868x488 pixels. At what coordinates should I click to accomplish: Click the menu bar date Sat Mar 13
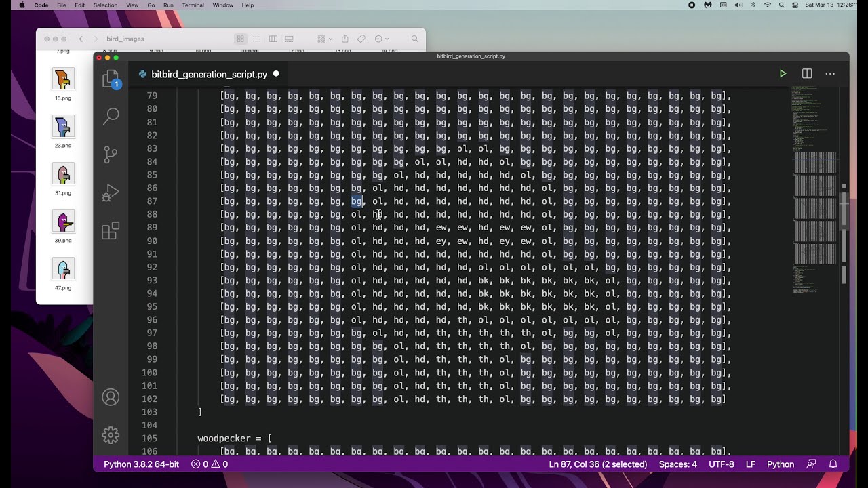pos(821,5)
